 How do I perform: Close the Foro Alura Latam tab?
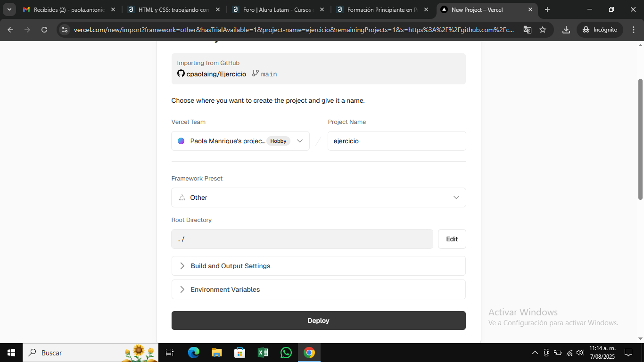tap(322, 9)
